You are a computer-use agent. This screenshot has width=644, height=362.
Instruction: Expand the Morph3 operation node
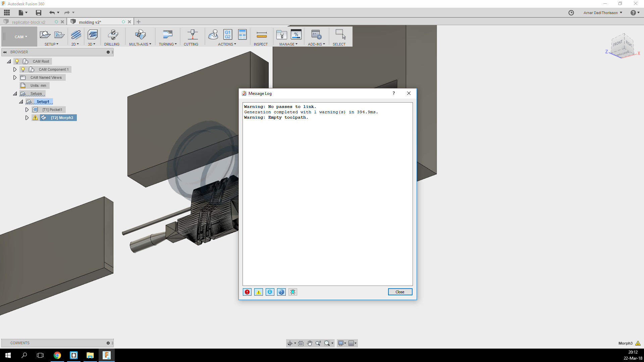(27, 118)
